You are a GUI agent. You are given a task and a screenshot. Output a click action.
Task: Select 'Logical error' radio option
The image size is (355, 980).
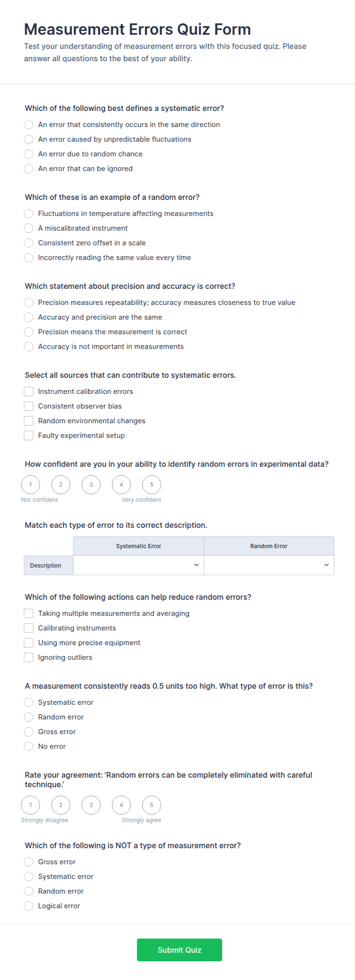pyautogui.click(x=29, y=906)
